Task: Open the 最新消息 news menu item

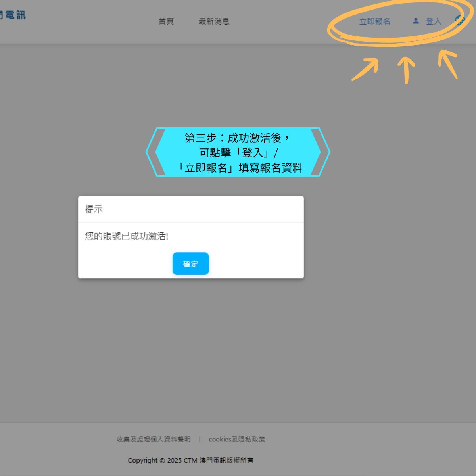Action: coord(214,21)
